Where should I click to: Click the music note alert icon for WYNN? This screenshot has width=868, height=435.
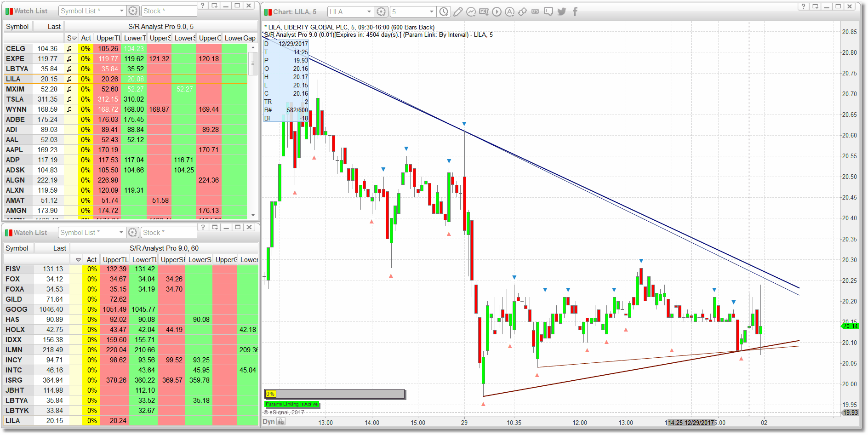tap(69, 109)
